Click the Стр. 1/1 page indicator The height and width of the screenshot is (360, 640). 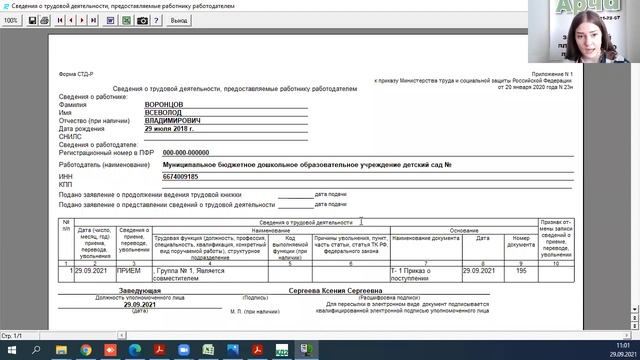coord(12,336)
